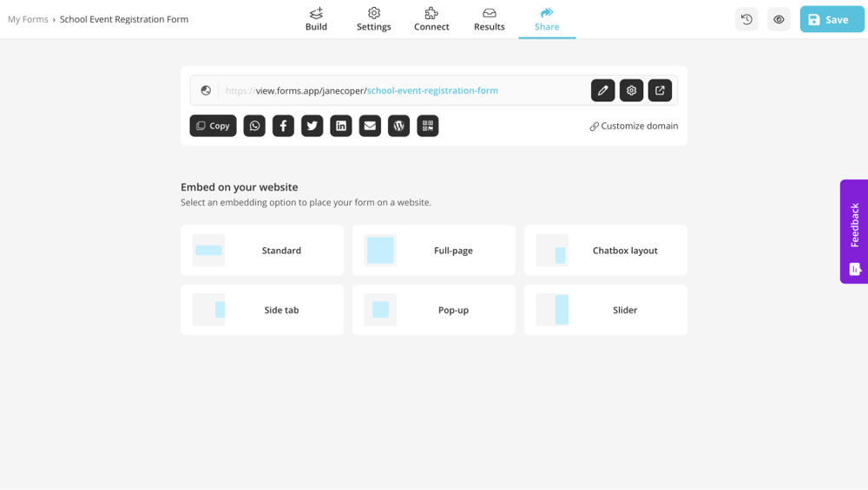
Task: Go back to My Forms
Action: [x=28, y=19]
